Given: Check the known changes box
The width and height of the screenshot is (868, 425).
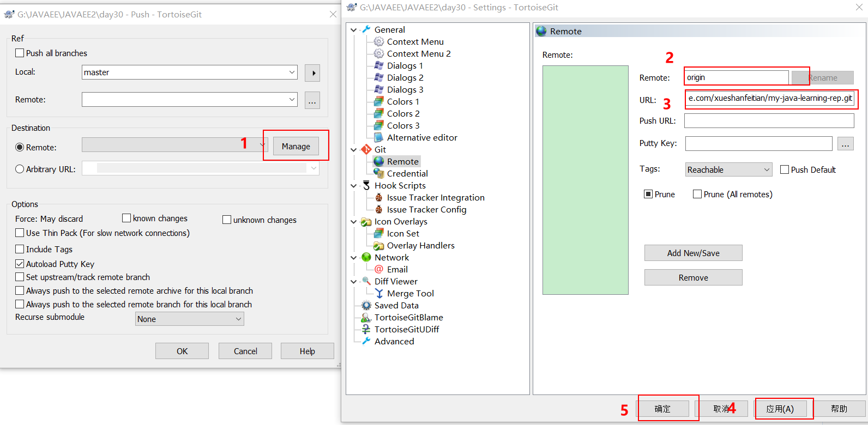Looking at the screenshot, I should (x=126, y=218).
